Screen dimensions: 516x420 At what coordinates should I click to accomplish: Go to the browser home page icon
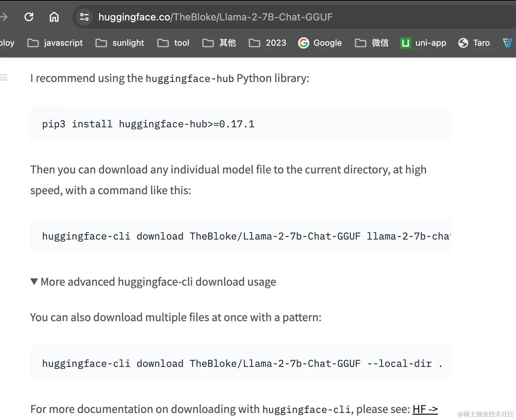click(x=54, y=17)
